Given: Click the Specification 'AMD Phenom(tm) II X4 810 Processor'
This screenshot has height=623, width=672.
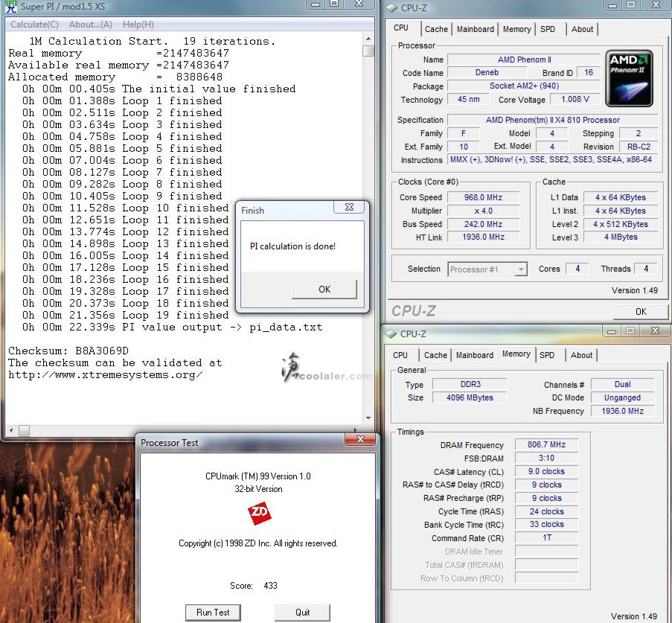Looking at the screenshot, I should pos(552,120).
